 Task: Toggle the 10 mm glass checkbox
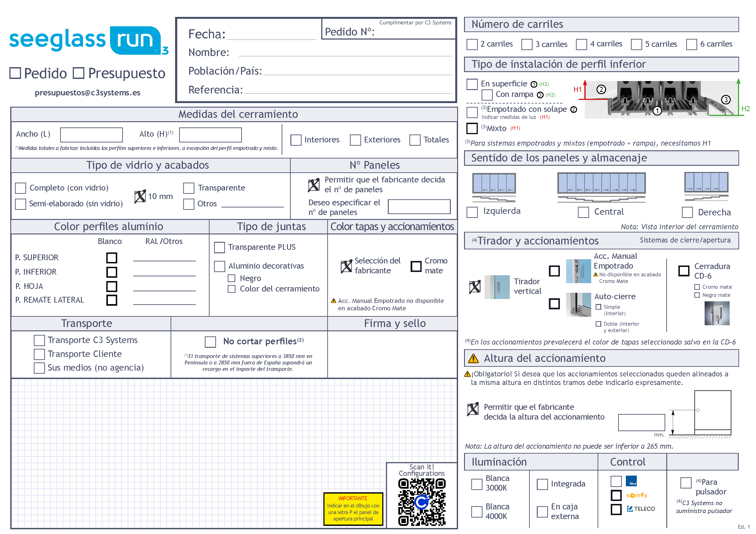coord(140,196)
